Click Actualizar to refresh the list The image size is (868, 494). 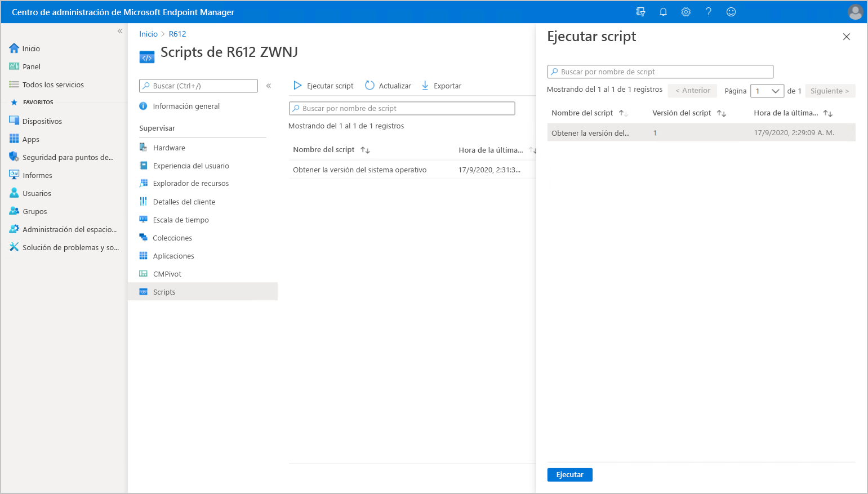coord(388,86)
